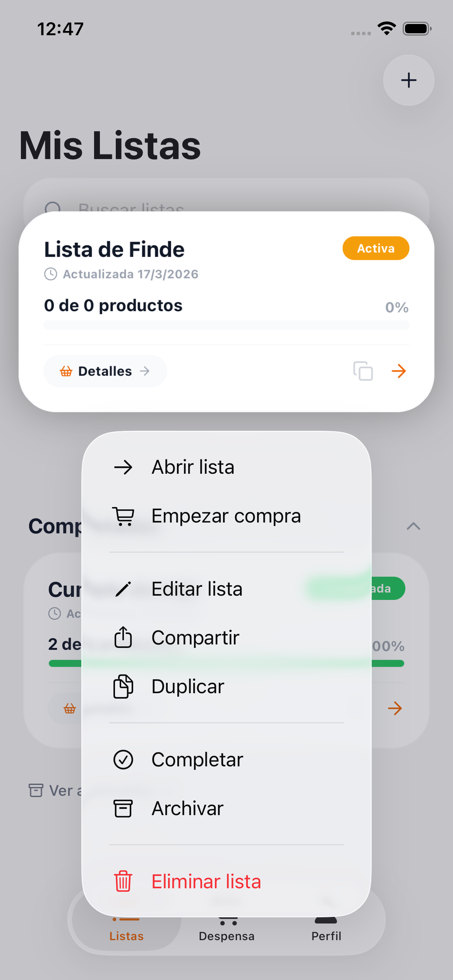
Task: Tap the orange arrow on Lista de Finde card
Action: [x=398, y=371]
